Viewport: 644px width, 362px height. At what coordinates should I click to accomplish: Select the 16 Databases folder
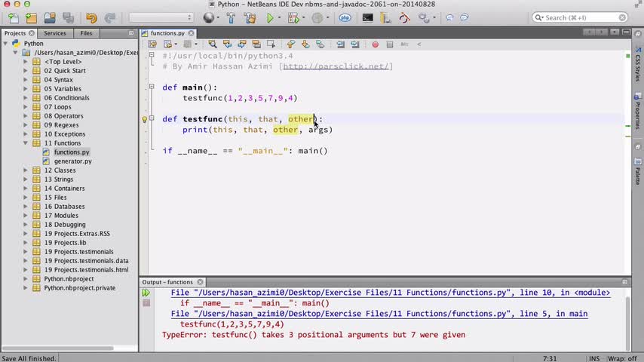point(64,207)
